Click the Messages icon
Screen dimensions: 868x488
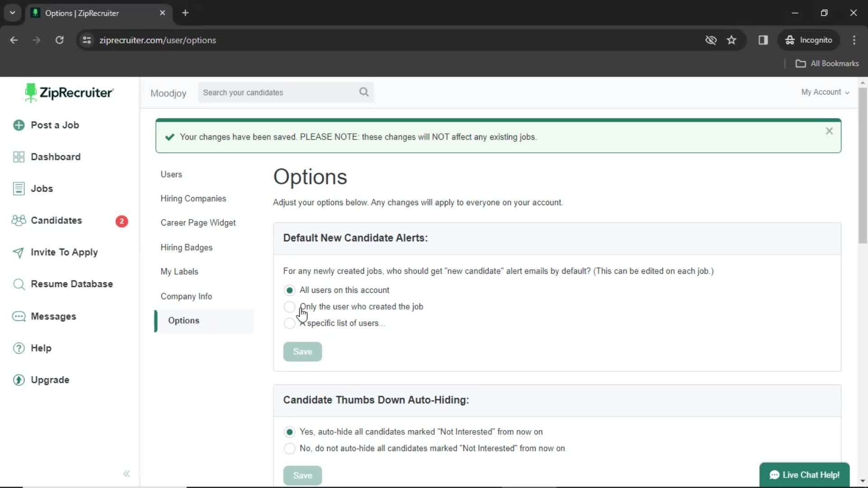(x=18, y=316)
